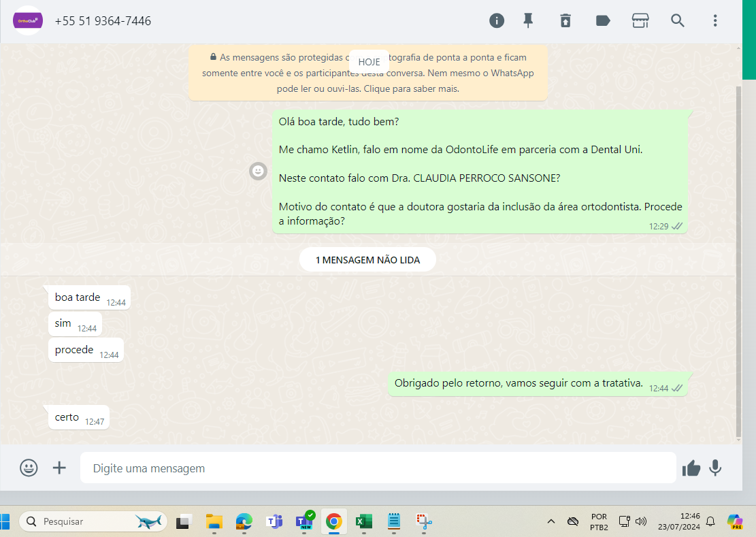
Task: Click the HOJE date label
Action: tap(369, 62)
